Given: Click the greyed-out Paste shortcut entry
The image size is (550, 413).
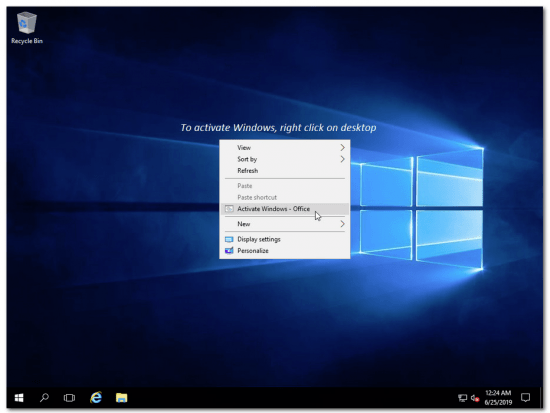Looking at the screenshot, I should pyautogui.click(x=284, y=198).
